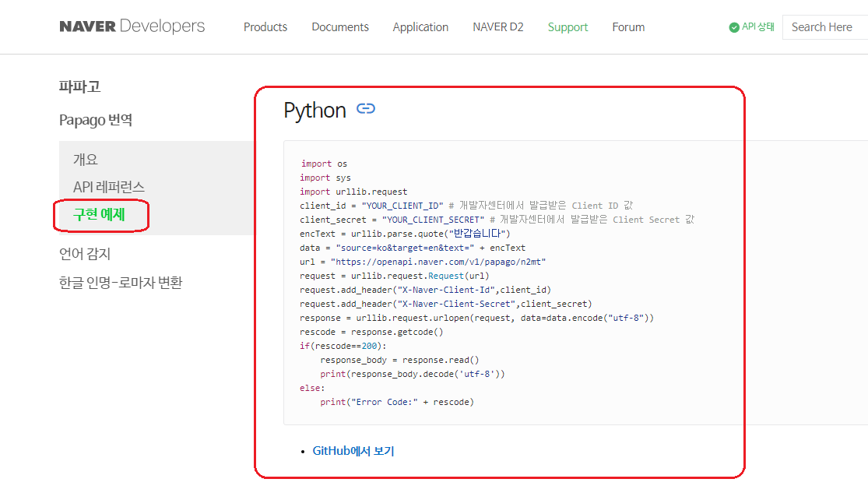Image resolution: width=868 pixels, height=493 pixels.
Task: Click the X-Naver-Client-Id add_header line
Action: (x=425, y=290)
